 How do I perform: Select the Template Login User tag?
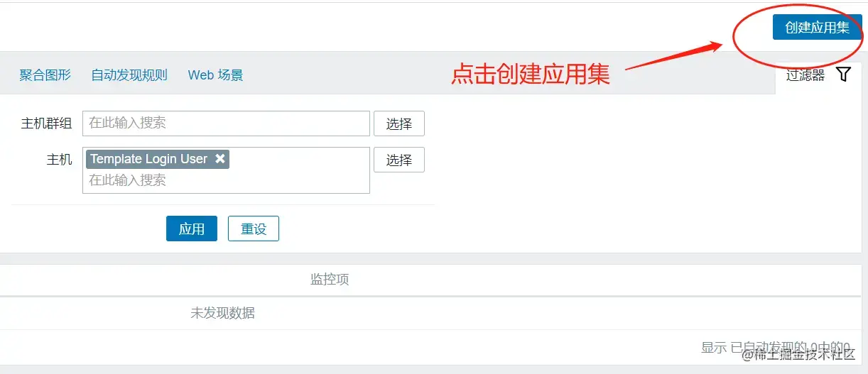pos(148,159)
